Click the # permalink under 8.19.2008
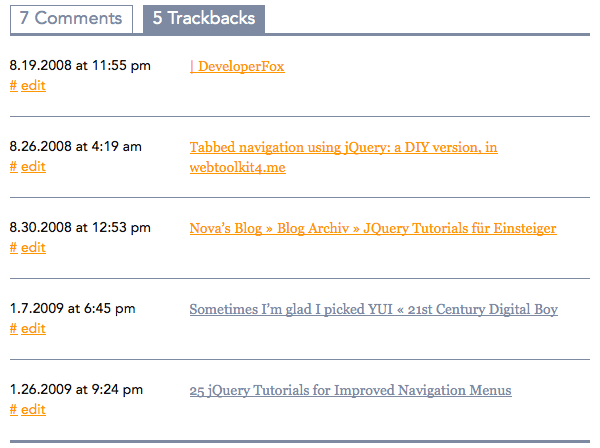This screenshot has height=448, width=600. pos(13,86)
